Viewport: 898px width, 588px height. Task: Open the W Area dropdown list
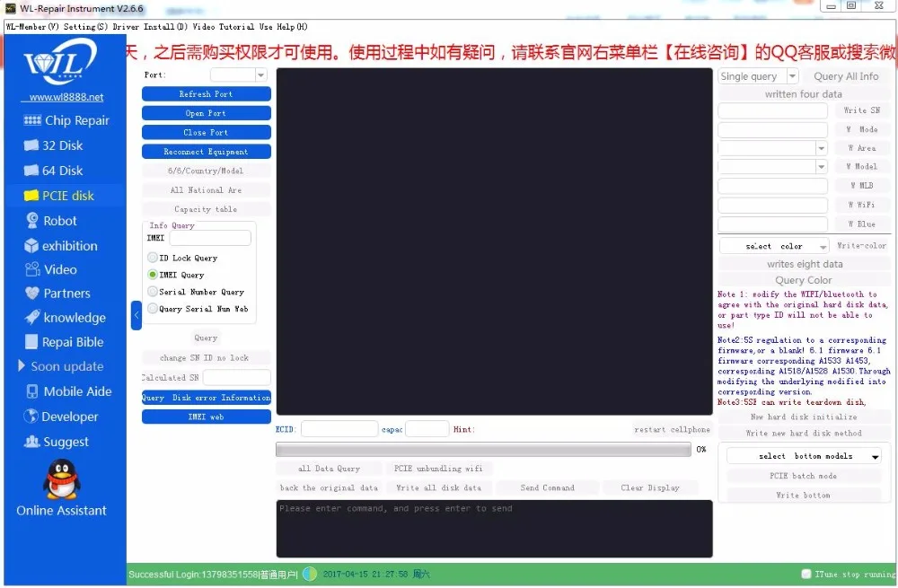tap(822, 148)
